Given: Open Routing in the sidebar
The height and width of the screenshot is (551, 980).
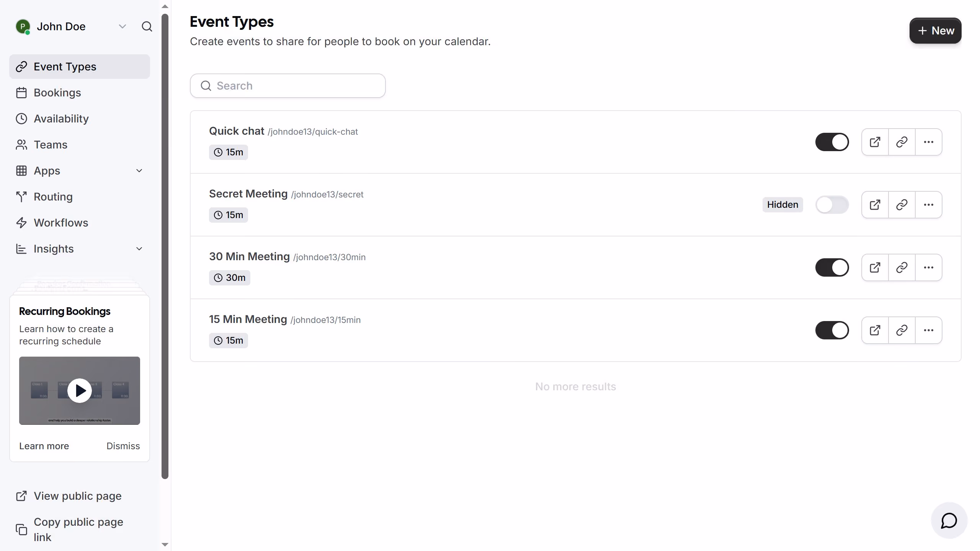Looking at the screenshot, I should point(80,197).
